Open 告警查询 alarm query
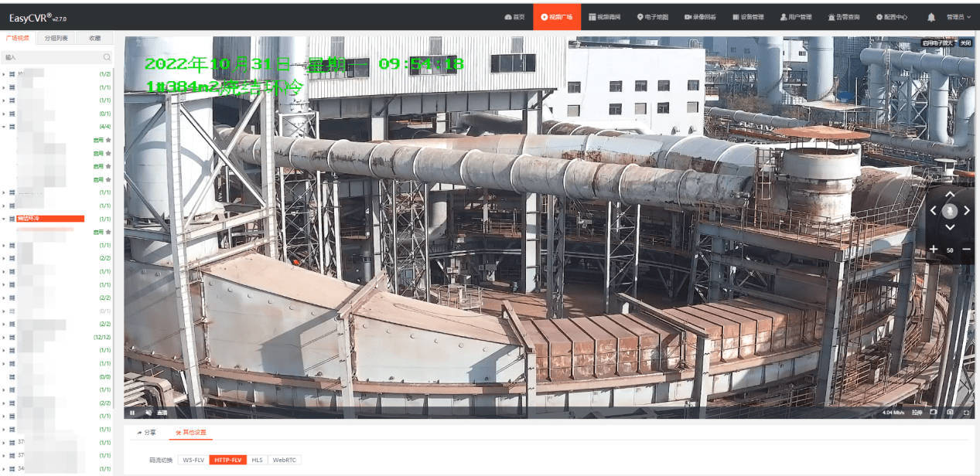980x476 pixels. pyautogui.click(x=843, y=17)
